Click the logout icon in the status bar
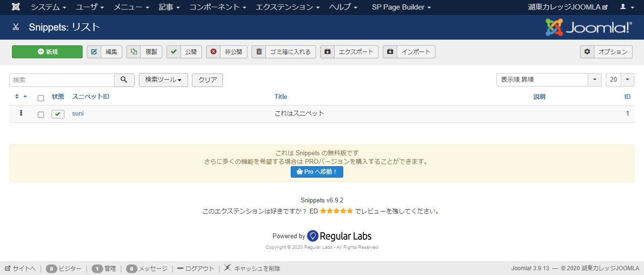Viewport: 644px width, 275px height. click(181, 268)
